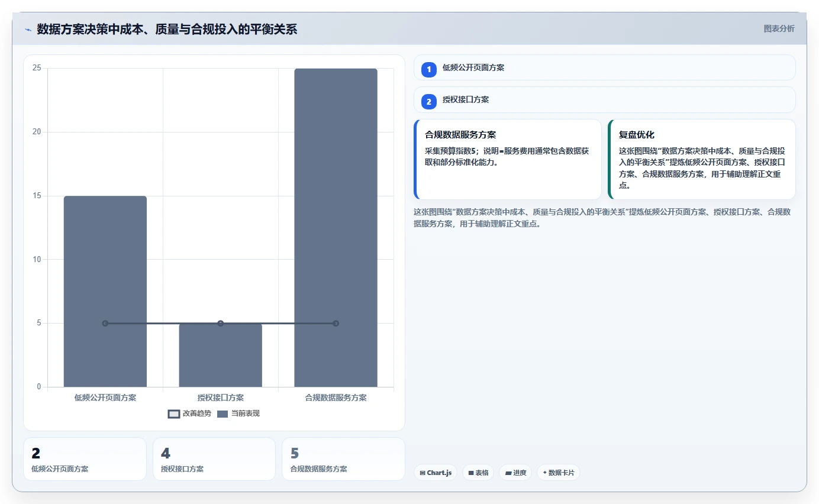Click the 图表分析 label in the header
819x504 pixels.
[779, 28]
